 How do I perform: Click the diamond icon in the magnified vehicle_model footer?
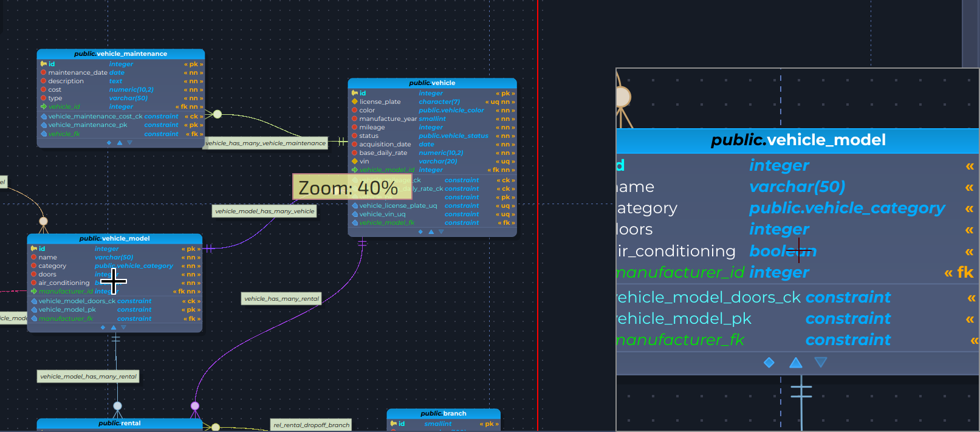[x=769, y=363]
